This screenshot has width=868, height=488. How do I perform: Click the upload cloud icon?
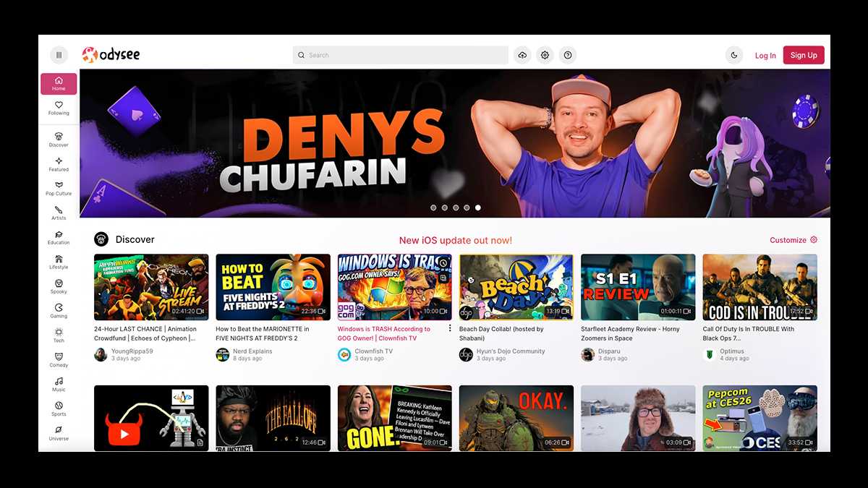tap(522, 55)
